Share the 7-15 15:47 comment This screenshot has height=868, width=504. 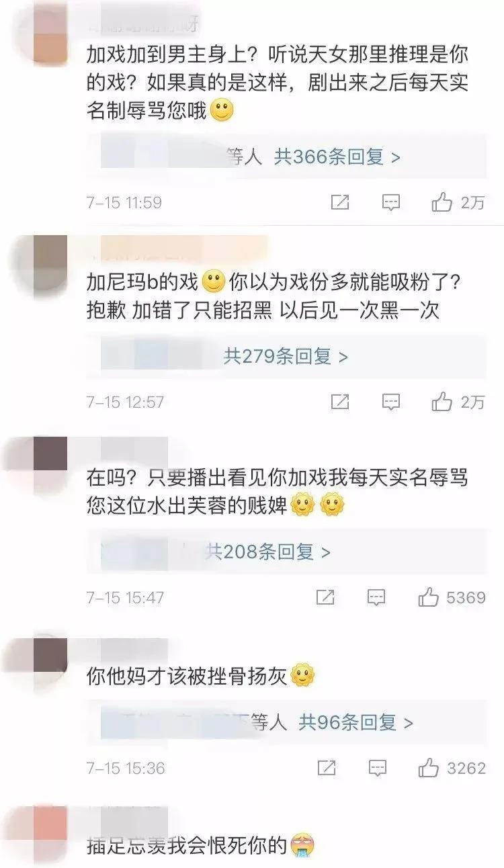[x=325, y=597]
